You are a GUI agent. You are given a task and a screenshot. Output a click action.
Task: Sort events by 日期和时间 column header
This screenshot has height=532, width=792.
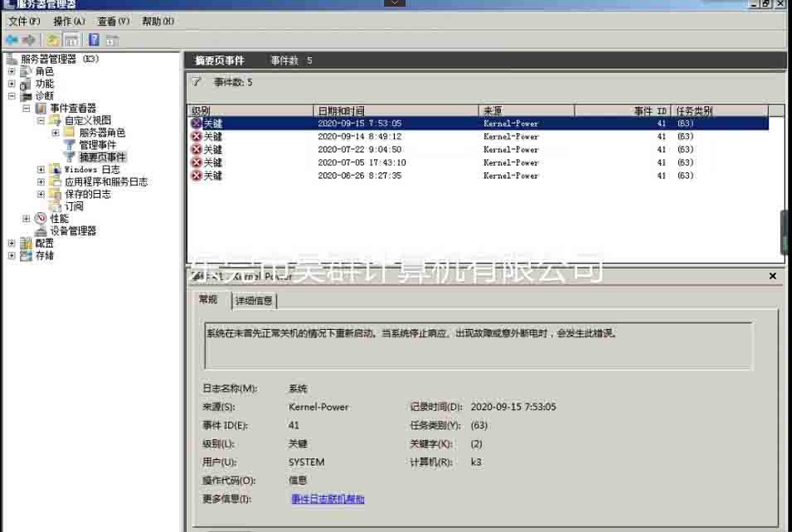tap(396, 111)
